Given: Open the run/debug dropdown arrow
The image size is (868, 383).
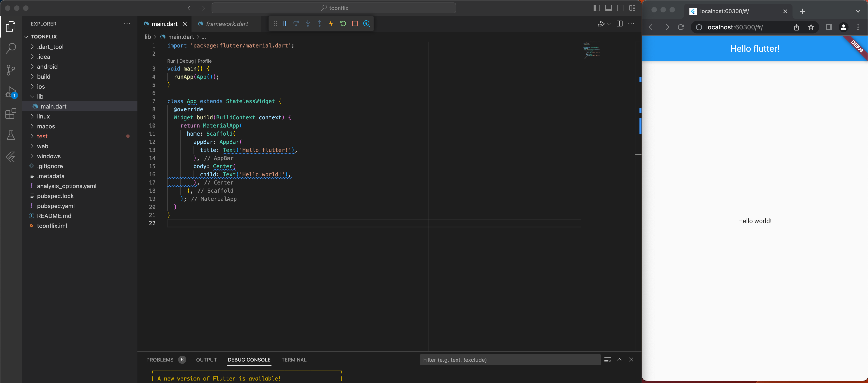Looking at the screenshot, I should tap(609, 24).
